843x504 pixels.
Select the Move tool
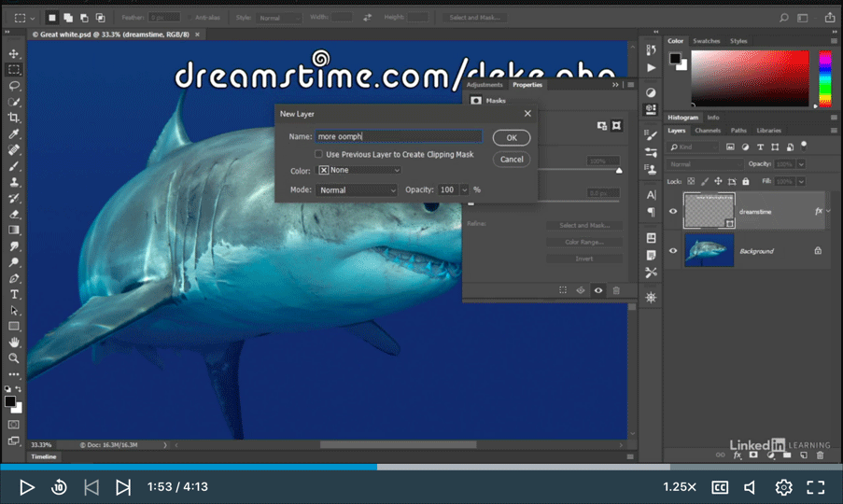(x=14, y=54)
